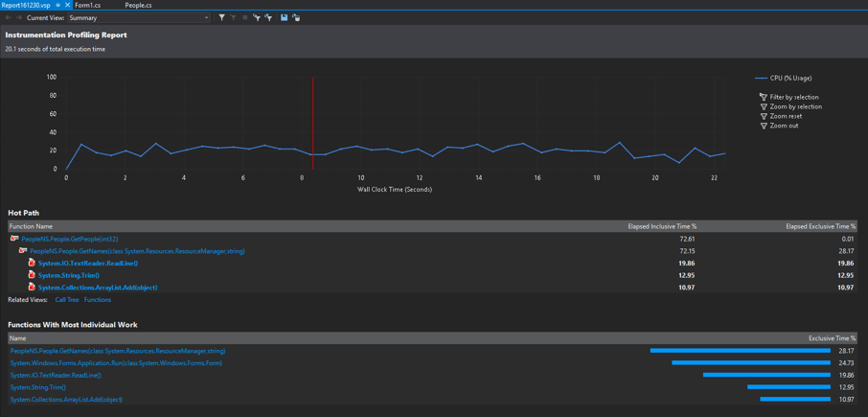Click the Elapsed Inclusive Time % column header

click(662, 226)
